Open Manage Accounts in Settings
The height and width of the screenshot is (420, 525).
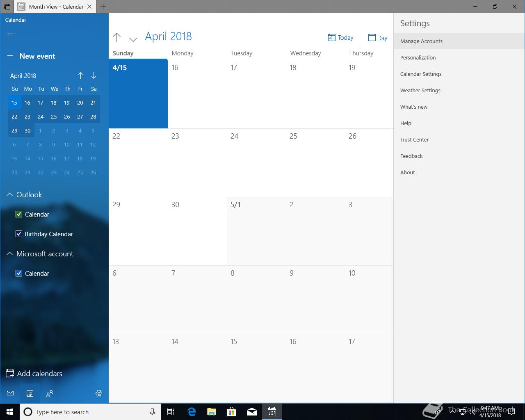pos(459,41)
